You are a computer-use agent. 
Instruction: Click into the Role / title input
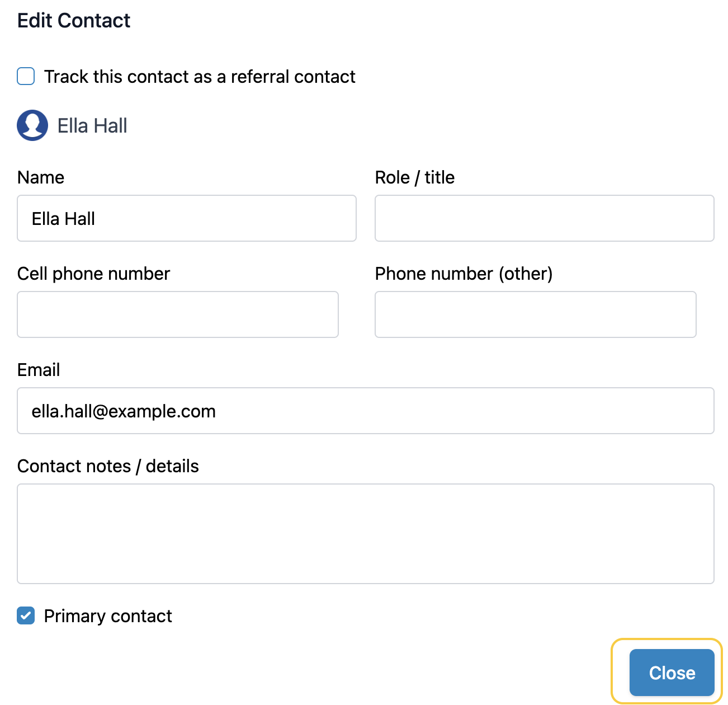click(x=544, y=218)
